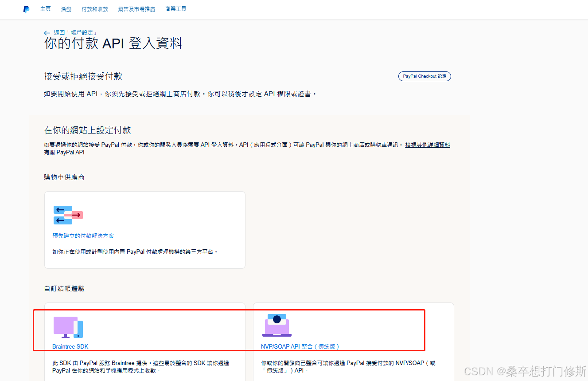Open the 商業工具 menu
Screen dimensions: 588x381
[x=176, y=9]
